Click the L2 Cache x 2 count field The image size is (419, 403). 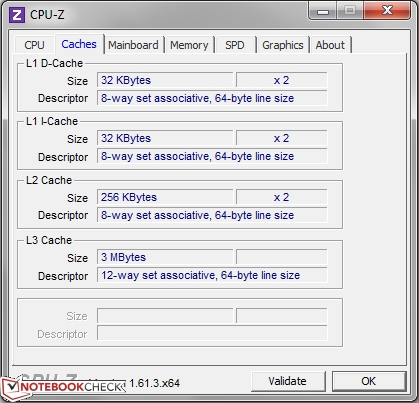click(x=282, y=197)
